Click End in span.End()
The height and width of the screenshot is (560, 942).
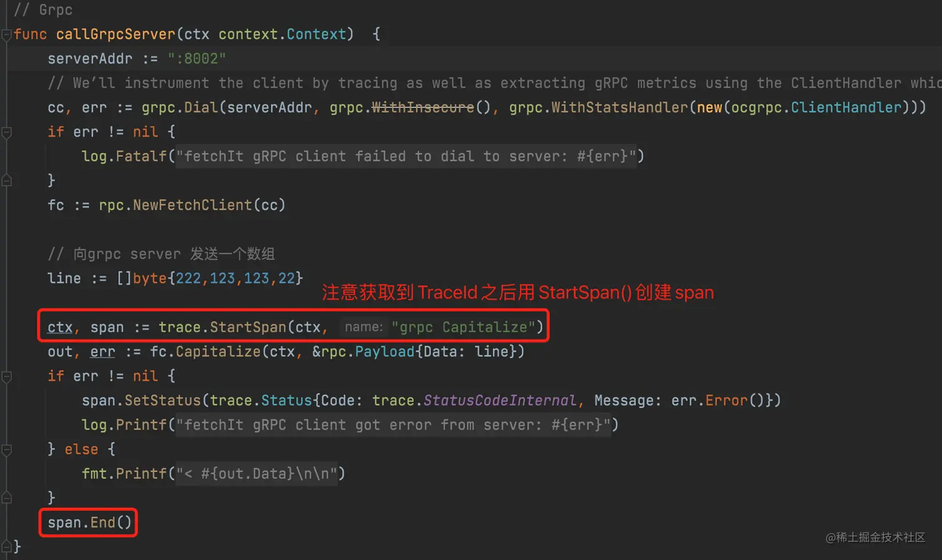103,523
